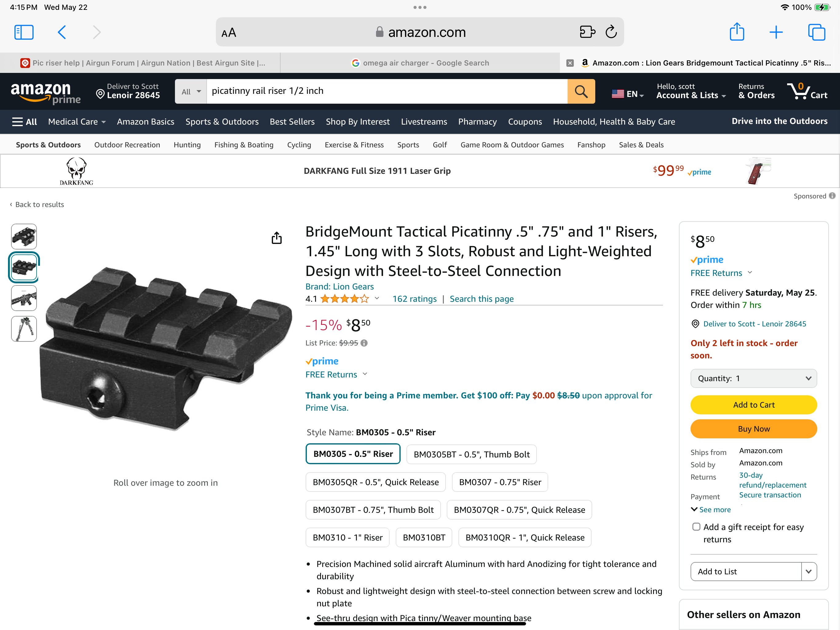Select the rifle-mounted product thumbnail
This screenshot has height=630, width=840.
(x=24, y=298)
